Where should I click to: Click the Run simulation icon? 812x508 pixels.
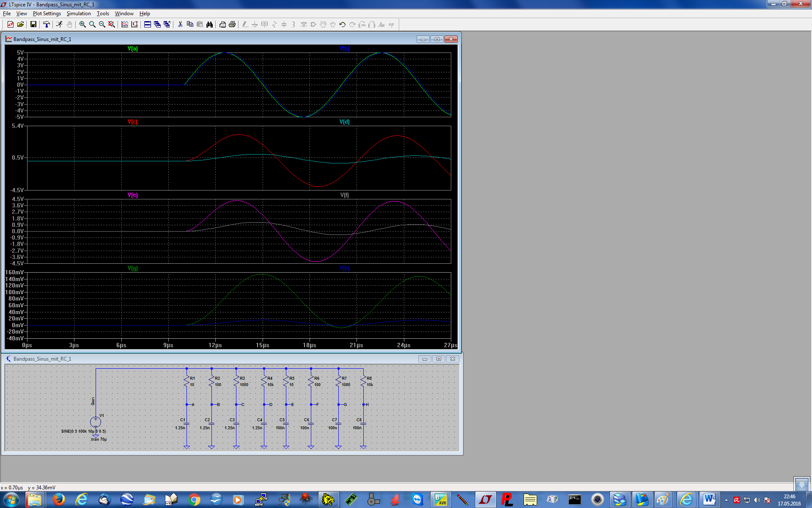[x=60, y=25]
